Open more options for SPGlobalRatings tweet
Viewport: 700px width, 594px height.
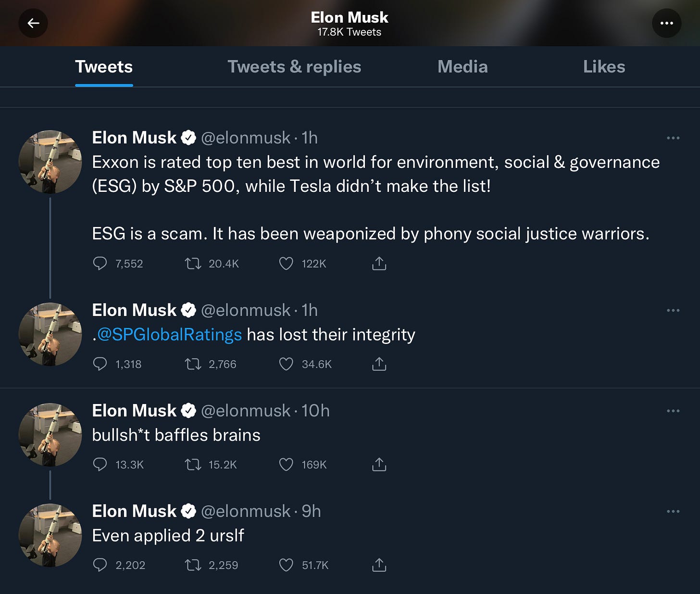coord(673,310)
